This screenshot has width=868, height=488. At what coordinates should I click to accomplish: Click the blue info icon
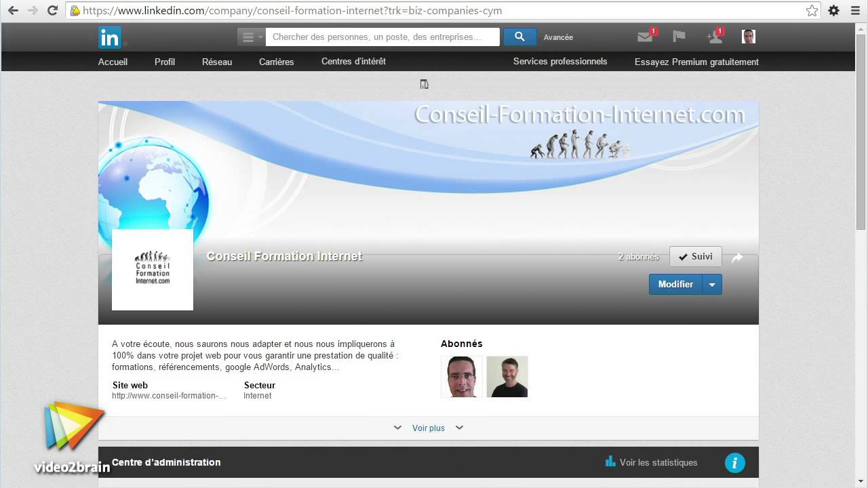click(735, 463)
